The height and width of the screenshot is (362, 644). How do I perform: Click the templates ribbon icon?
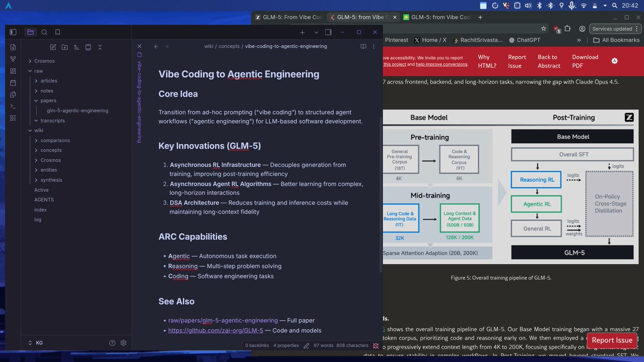tap(13, 94)
